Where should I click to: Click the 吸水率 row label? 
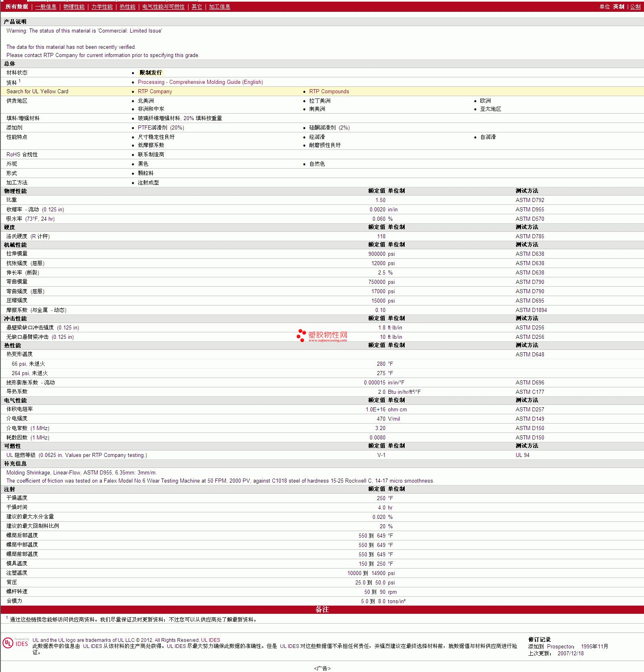pyautogui.click(x=31, y=219)
